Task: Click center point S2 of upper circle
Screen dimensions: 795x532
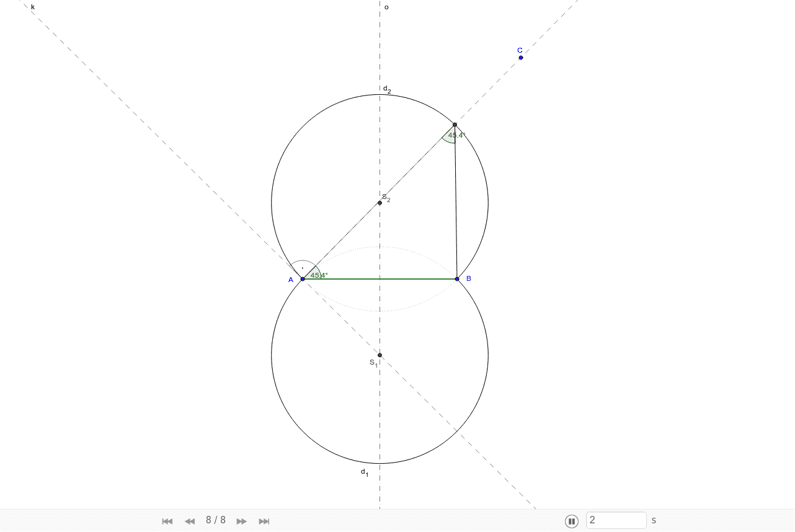Action: click(x=380, y=203)
